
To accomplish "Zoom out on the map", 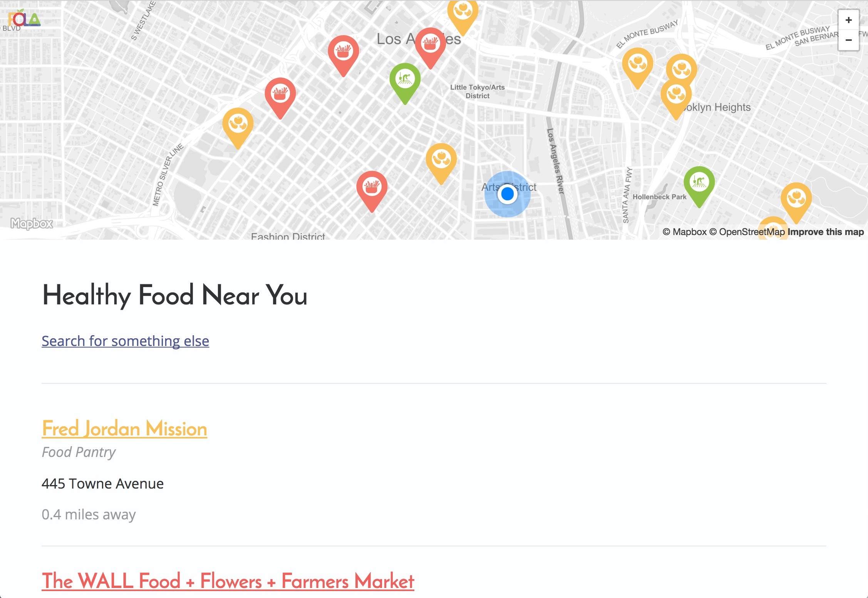I will tap(848, 40).
